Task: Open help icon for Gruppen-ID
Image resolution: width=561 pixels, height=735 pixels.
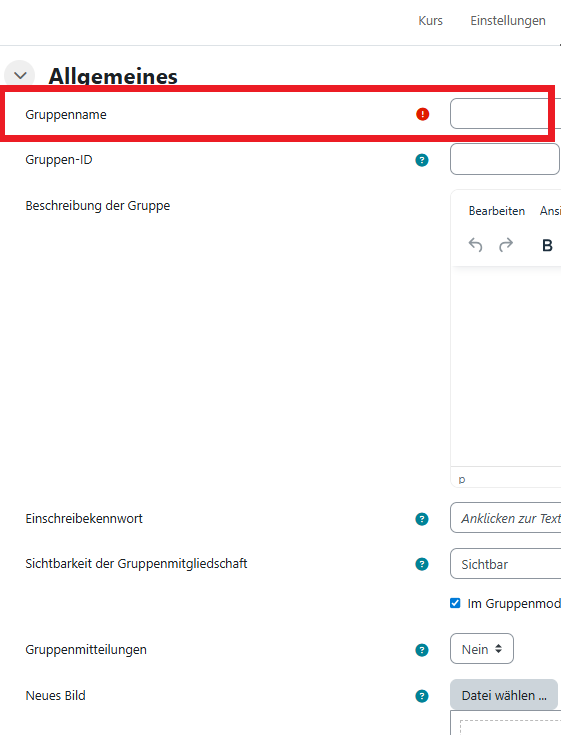Action: tap(422, 160)
